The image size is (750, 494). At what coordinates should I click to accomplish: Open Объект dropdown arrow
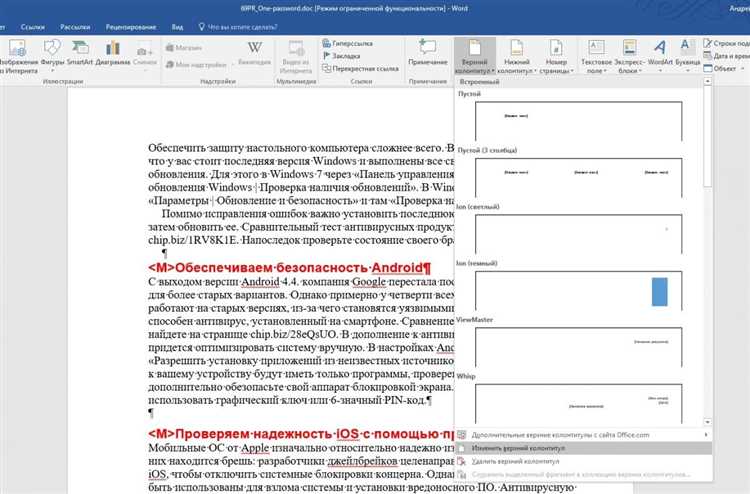(x=743, y=69)
